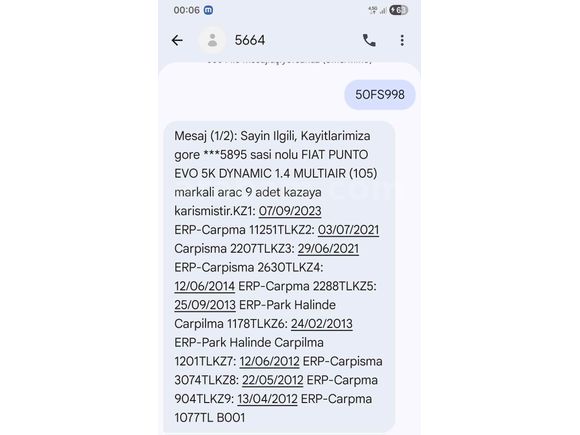Open the date link 12/06/2014
Viewport: 580px width, 435px height.
click(x=205, y=286)
